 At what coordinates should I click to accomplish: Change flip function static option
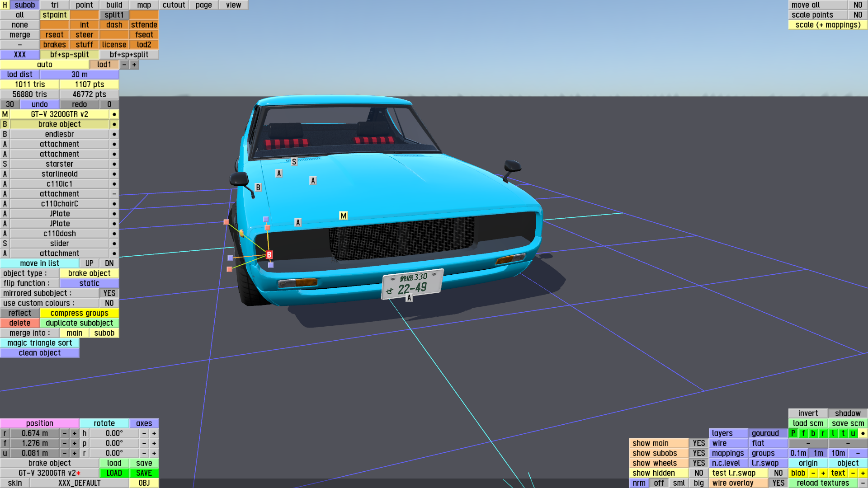[89, 283]
